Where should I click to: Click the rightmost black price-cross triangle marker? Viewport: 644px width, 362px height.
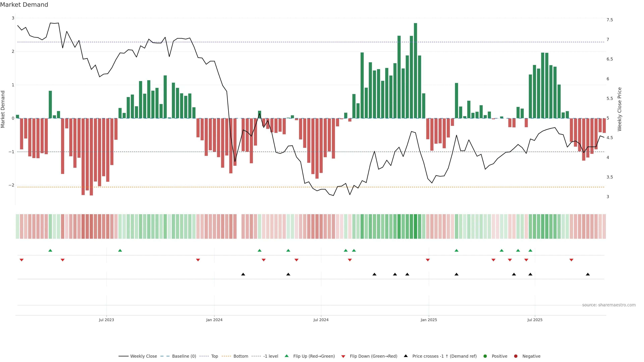point(588,274)
